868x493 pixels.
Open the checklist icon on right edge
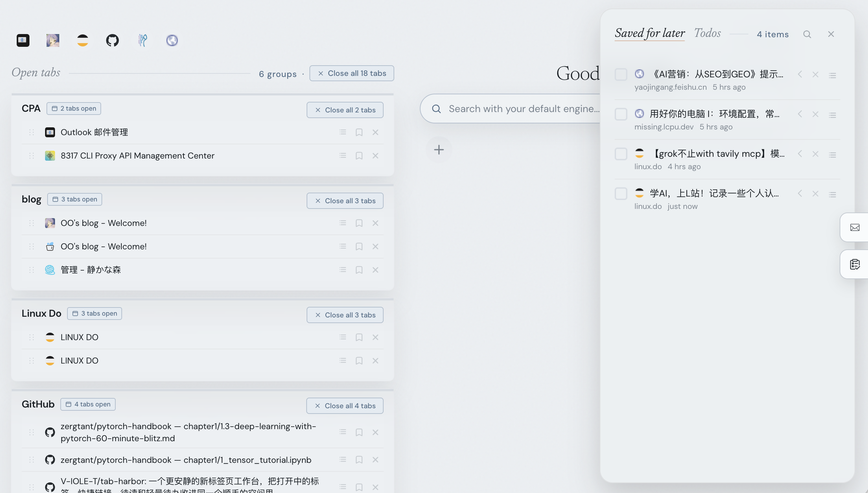[x=855, y=264]
